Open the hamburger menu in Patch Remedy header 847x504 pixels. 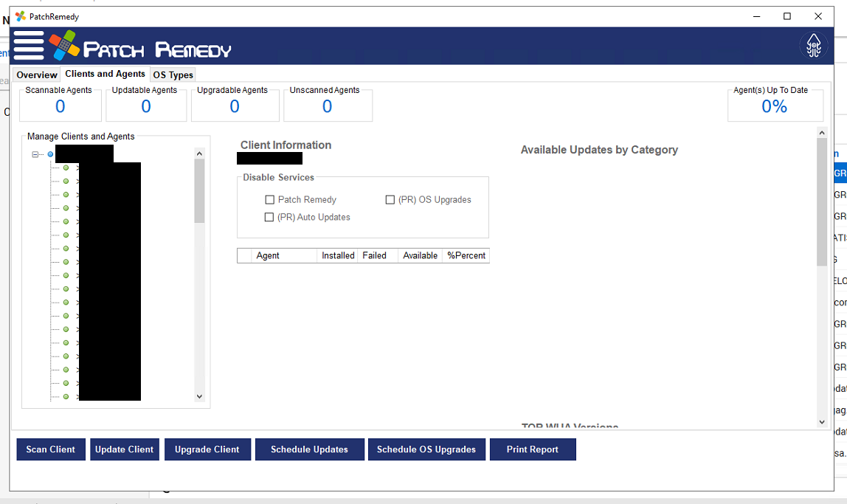(29, 46)
